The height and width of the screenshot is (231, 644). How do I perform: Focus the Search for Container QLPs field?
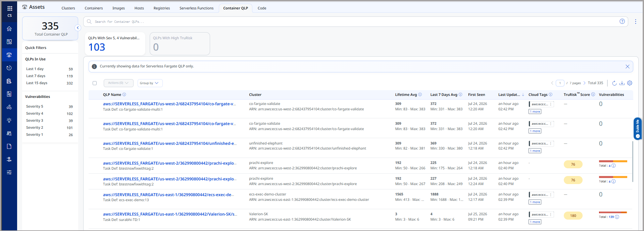pos(355,22)
